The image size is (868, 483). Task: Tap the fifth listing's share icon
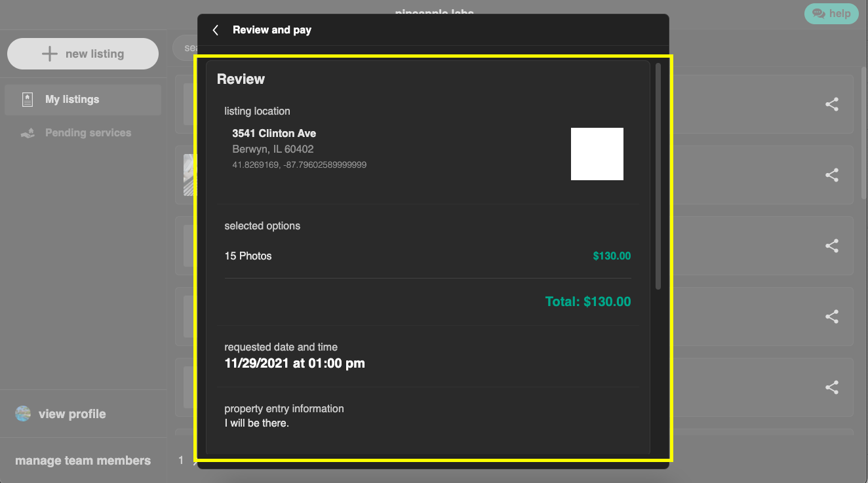831,387
